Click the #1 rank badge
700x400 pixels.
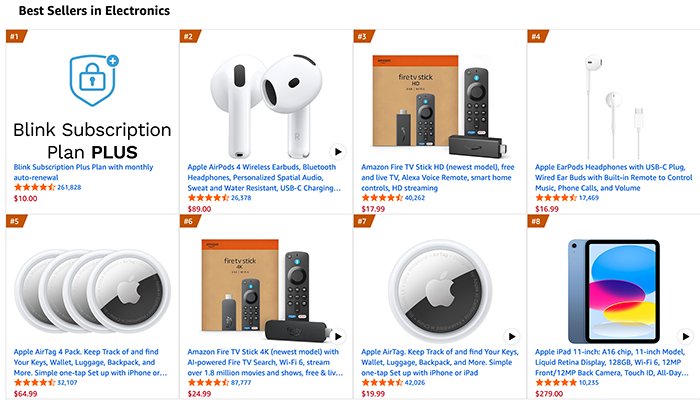tap(15, 37)
